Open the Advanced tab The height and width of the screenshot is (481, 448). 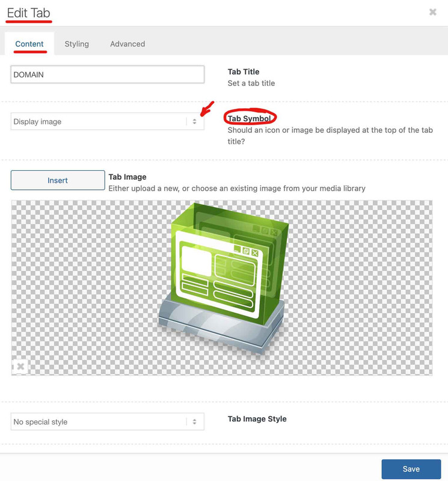pyautogui.click(x=127, y=44)
